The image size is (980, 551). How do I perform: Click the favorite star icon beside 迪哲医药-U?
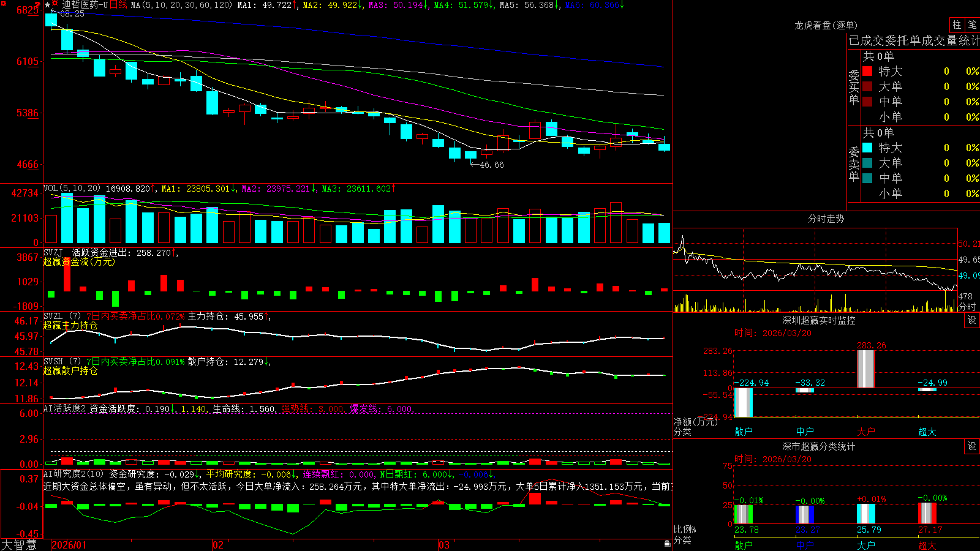click(x=48, y=5)
